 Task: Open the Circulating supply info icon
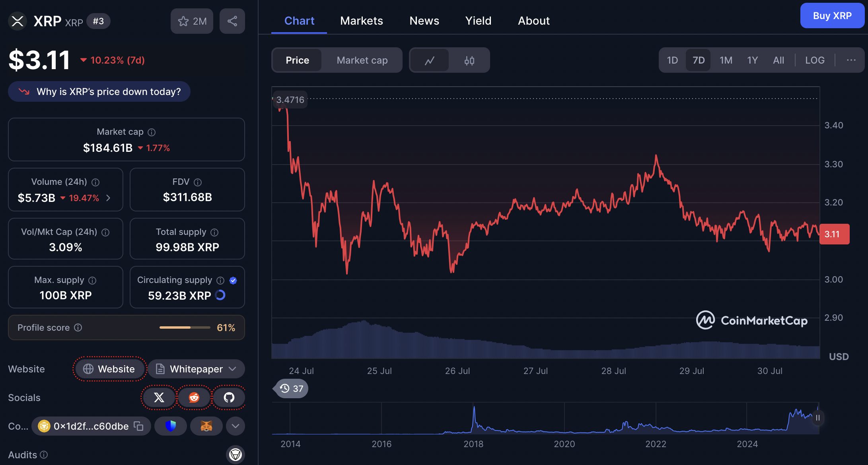220,281
